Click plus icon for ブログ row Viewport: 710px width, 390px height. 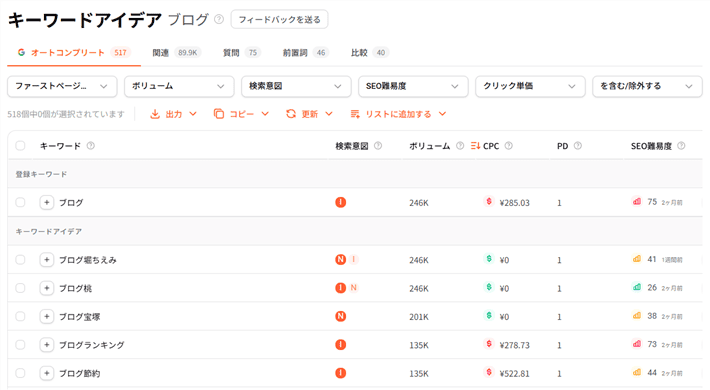[47, 202]
